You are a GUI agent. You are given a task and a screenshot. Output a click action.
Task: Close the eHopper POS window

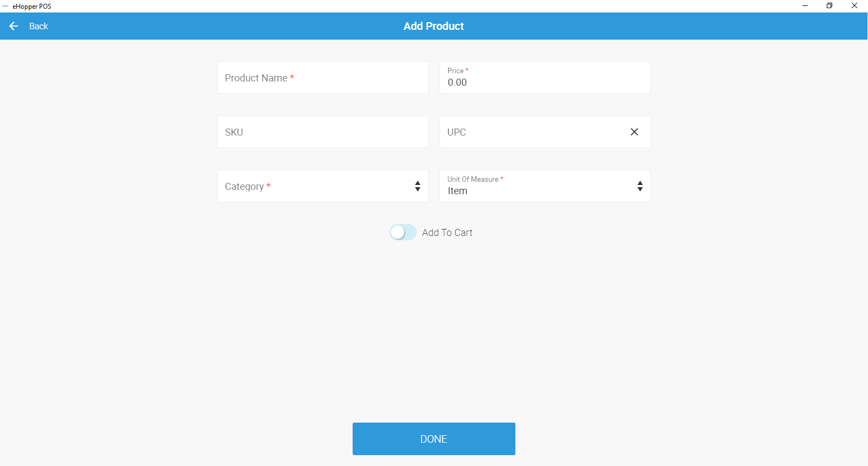coord(854,6)
